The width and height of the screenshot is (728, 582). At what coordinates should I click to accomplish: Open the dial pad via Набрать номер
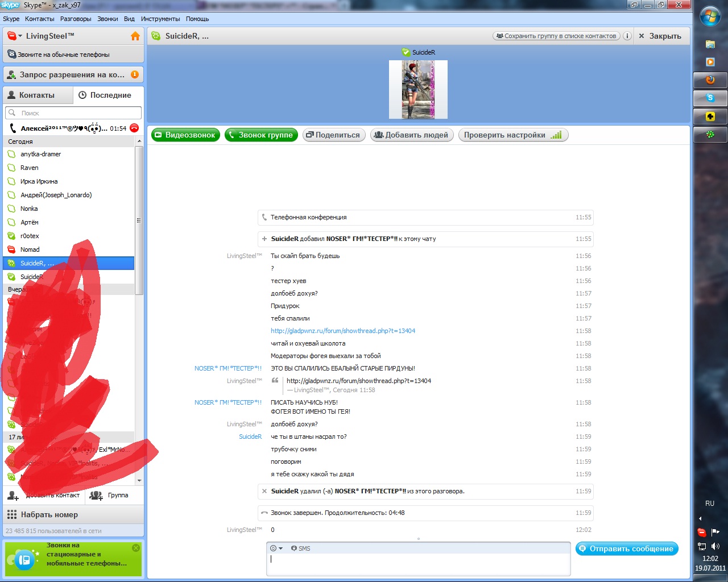[x=49, y=514]
